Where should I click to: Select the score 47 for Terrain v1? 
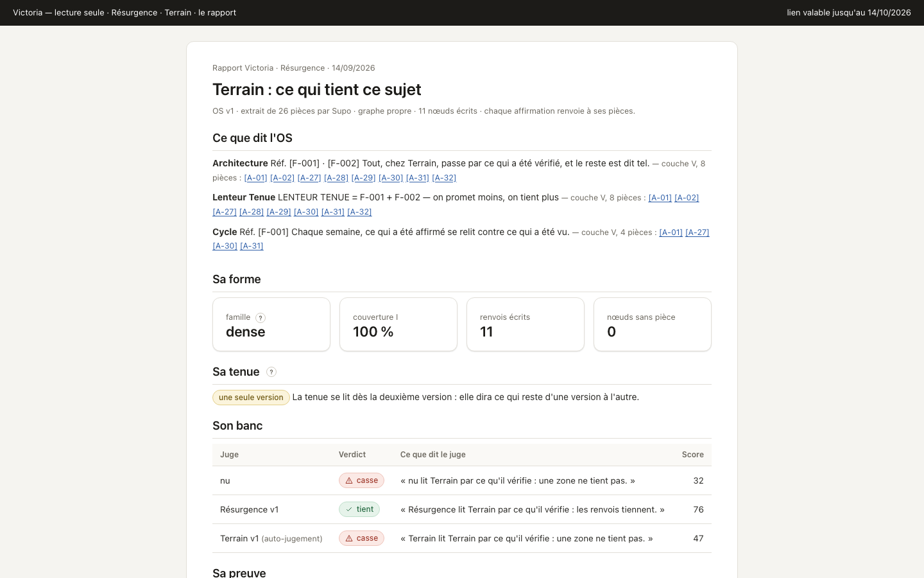698,538
